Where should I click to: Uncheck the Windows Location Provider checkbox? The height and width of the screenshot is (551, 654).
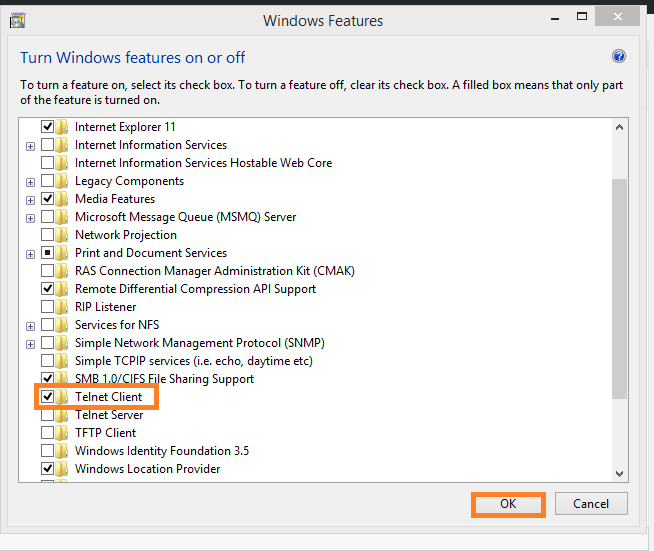[x=48, y=468]
